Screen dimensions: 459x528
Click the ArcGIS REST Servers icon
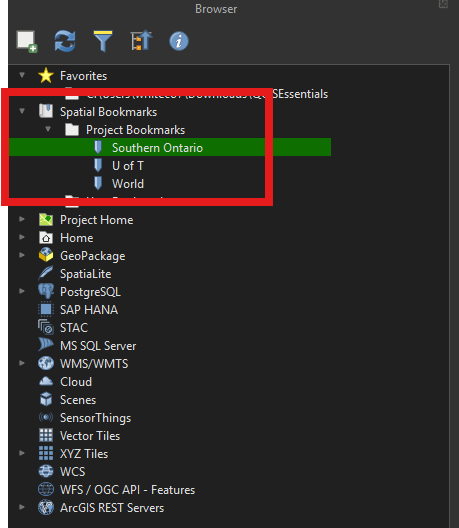coord(46,507)
